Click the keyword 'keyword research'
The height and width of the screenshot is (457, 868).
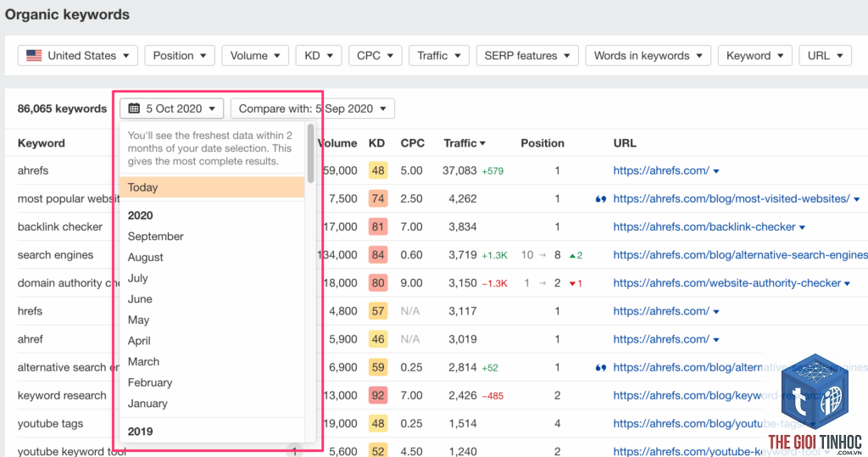(x=62, y=395)
